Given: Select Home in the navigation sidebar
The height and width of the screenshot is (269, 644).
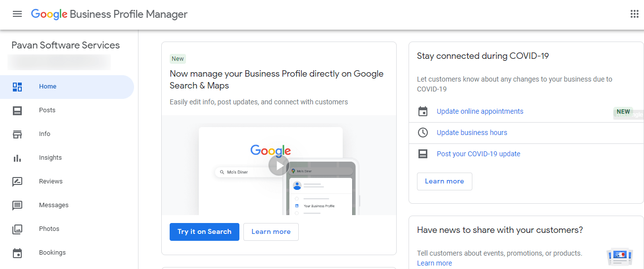Looking at the screenshot, I should pyautogui.click(x=47, y=87).
